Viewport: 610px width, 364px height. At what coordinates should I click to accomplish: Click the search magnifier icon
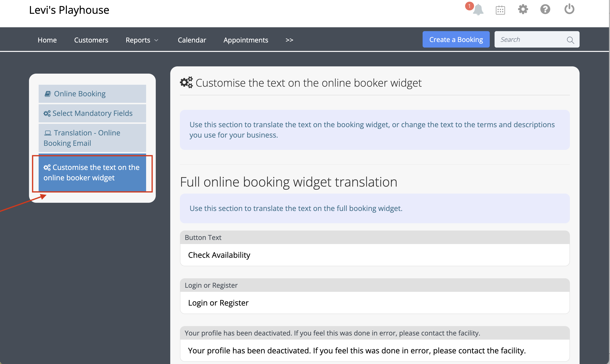(x=570, y=40)
